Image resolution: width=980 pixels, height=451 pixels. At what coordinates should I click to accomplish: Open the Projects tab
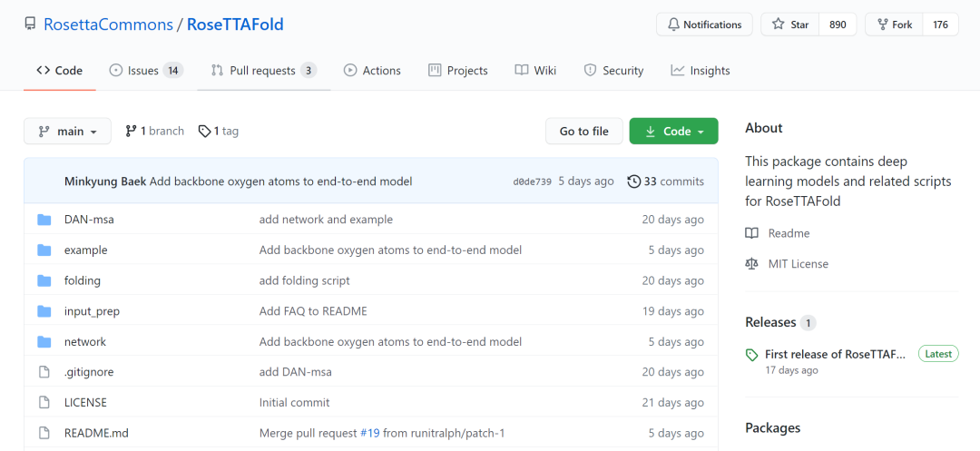(458, 71)
